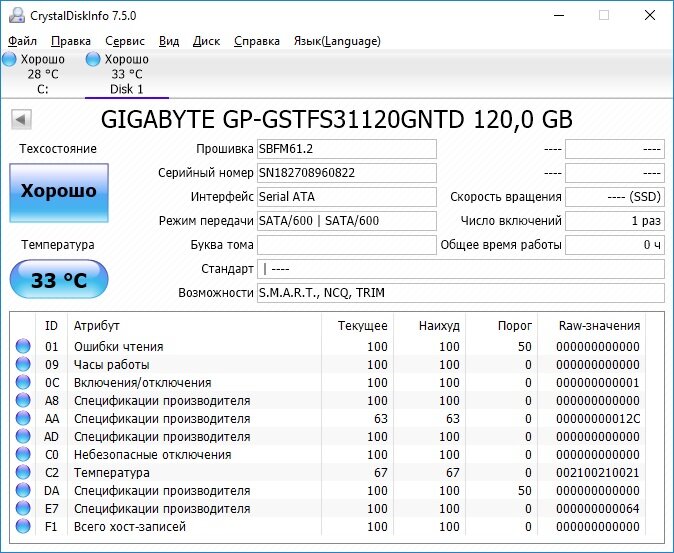The image size is (674, 553).
Task: Select the Ошибки чтения attribute row
Action: (x=328, y=346)
